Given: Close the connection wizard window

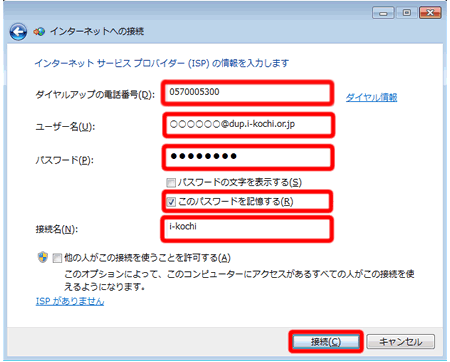Looking at the screenshot, I should pyautogui.click(x=430, y=13).
